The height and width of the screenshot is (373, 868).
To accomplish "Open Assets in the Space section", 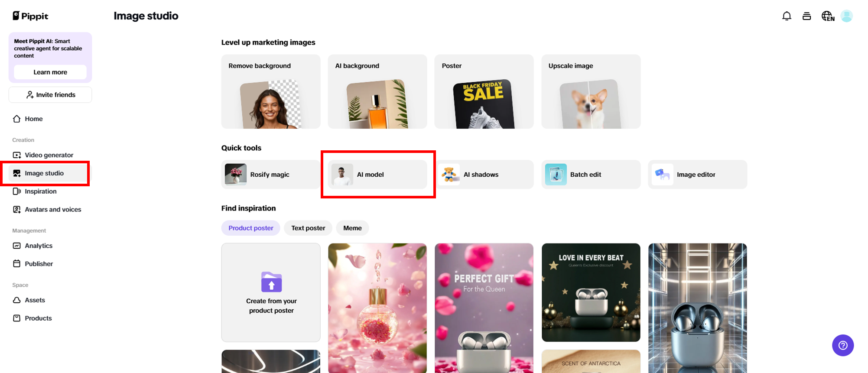I will [x=35, y=300].
